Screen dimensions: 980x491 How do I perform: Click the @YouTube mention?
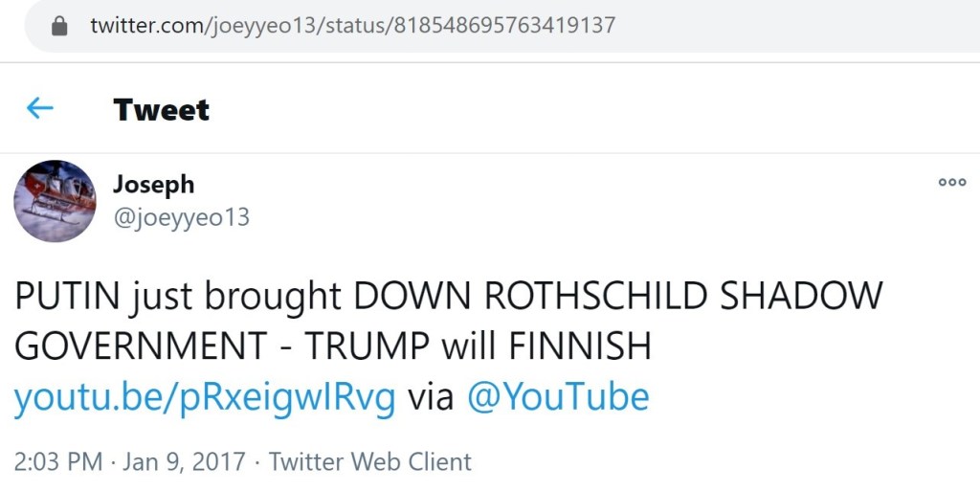click(x=557, y=396)
